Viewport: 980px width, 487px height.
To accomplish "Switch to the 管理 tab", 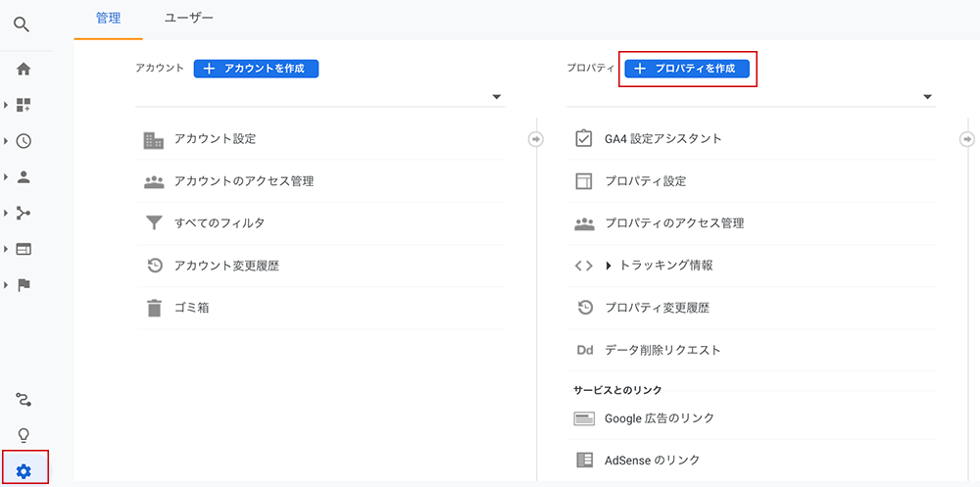I will (x=108, y=19).
